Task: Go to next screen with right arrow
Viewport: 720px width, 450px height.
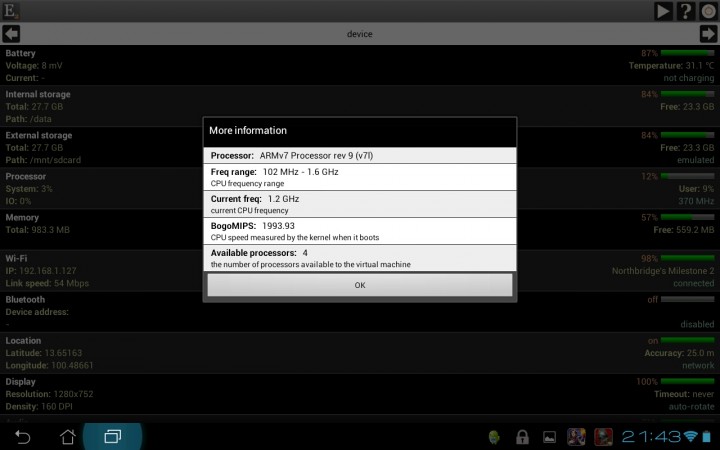Action: (709, 34)
